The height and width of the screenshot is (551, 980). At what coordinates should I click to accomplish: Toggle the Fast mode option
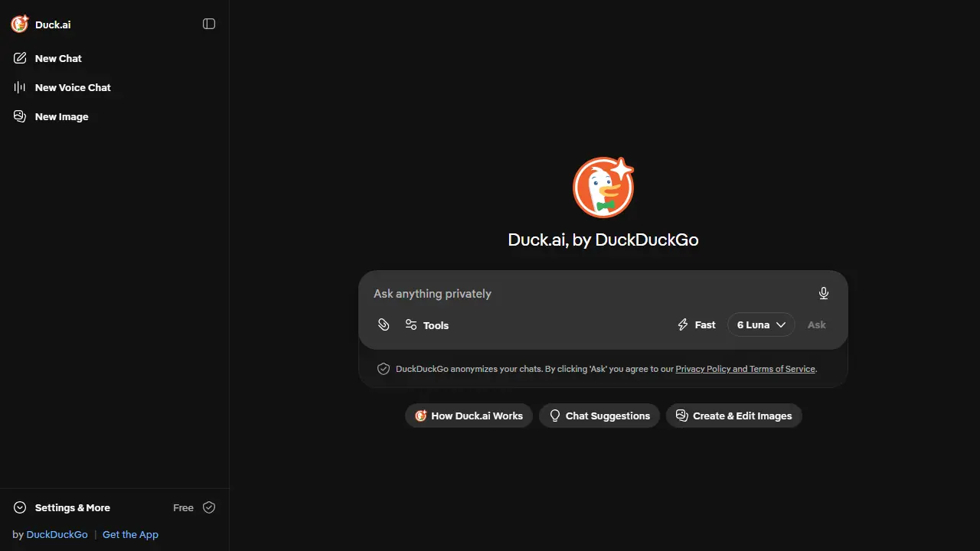(x=697, y=324)
